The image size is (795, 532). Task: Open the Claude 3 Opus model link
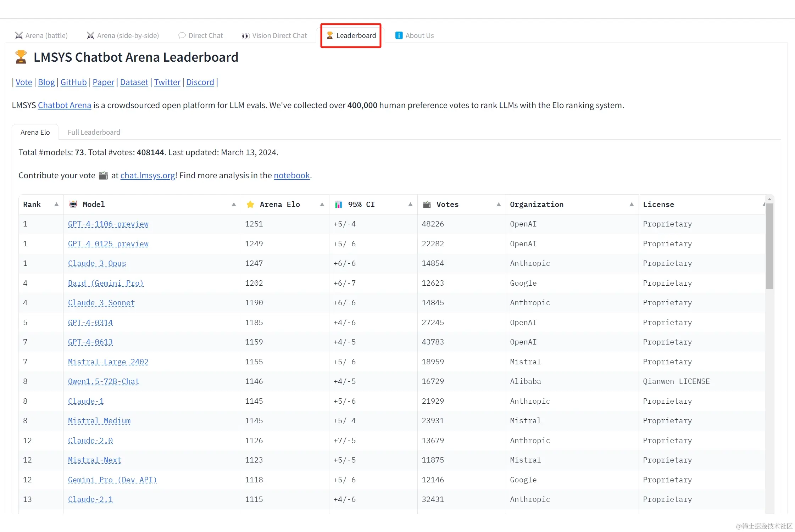(97, 263)
